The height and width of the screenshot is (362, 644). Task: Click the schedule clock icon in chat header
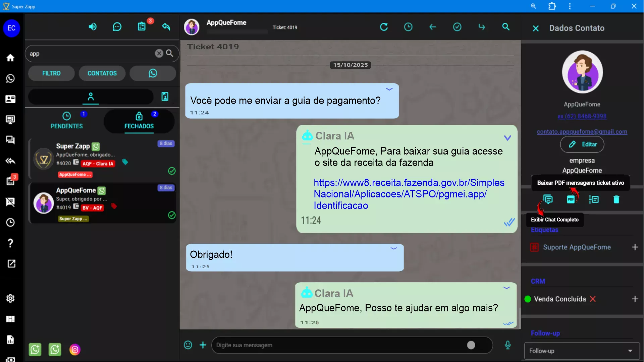click(x=408, y=27)
